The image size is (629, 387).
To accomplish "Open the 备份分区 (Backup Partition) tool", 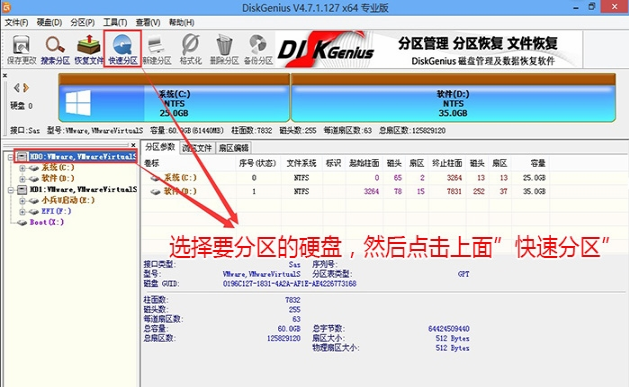I will [258, 50].
